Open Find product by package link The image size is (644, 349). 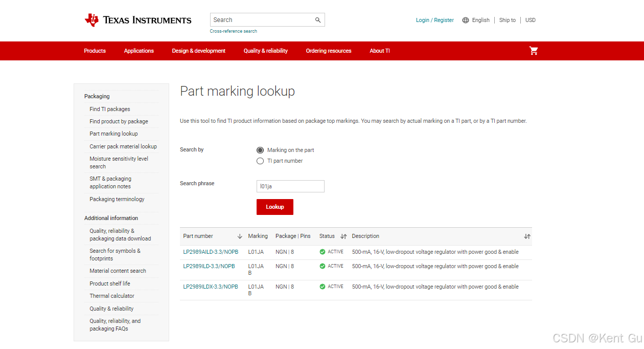click(119, 121)
